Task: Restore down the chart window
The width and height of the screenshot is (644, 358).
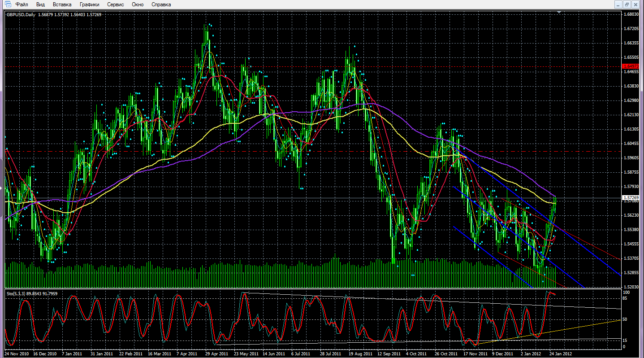Action: coord(627,4)
